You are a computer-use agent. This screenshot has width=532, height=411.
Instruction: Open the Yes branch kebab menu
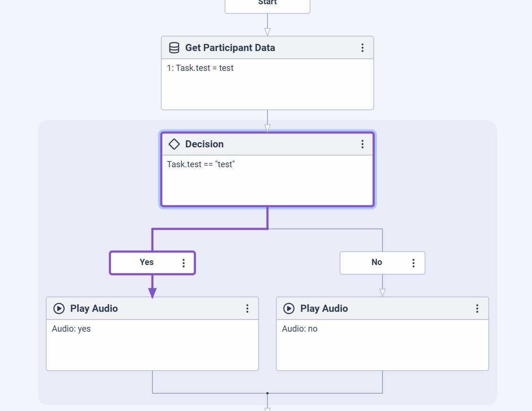click(184, 263)
